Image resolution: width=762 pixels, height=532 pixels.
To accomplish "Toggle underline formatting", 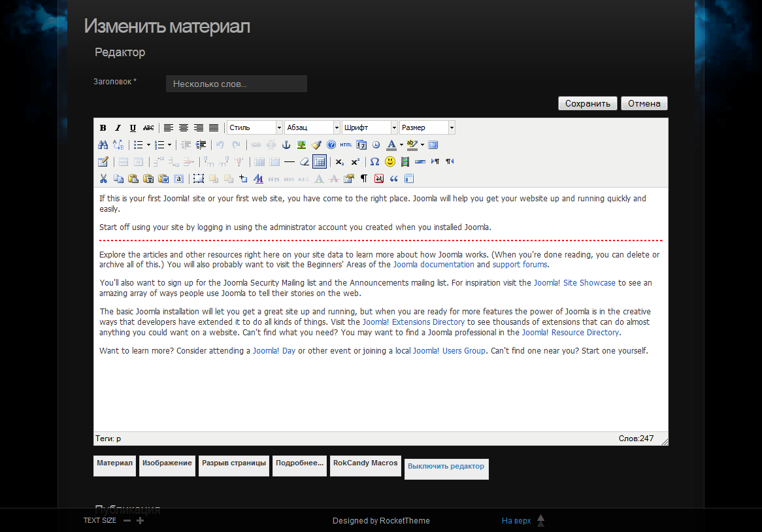I will pyautogui.click(x=133, y=128).
